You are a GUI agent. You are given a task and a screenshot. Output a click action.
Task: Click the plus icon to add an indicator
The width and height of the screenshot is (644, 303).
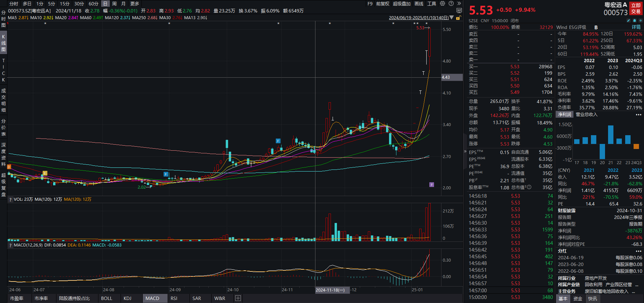point(238,298)
